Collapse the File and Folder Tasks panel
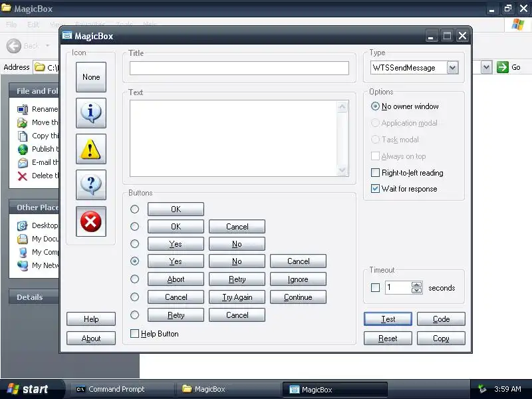The height and width of the screenshot is (399, 532). (34, 91)
